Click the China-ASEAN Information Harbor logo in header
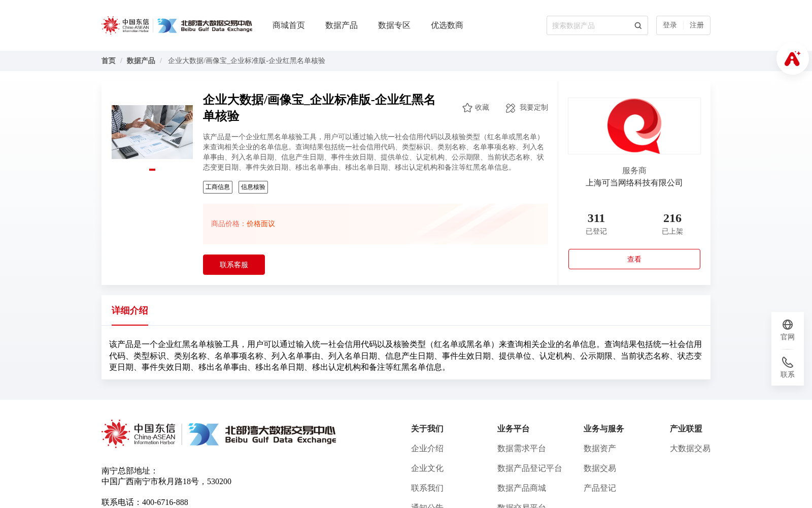The height and width of the screenshot is (508, 812). point(125,25)
